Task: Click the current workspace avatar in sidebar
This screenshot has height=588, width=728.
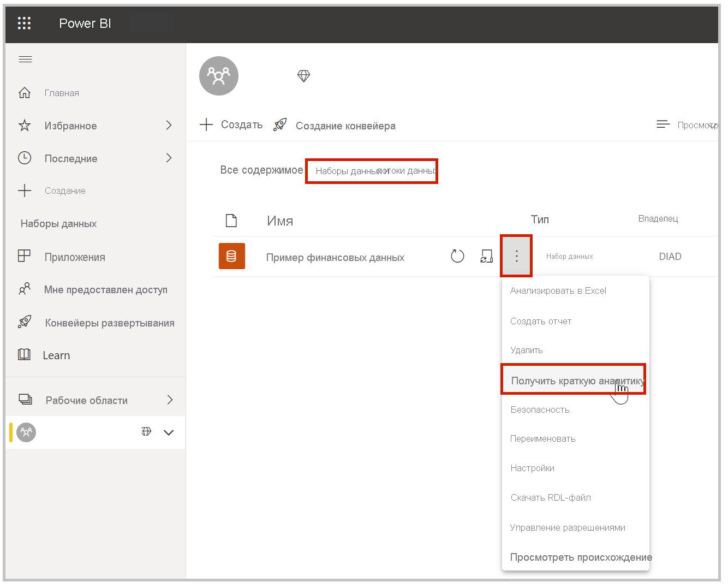Action: pos(26,432)
